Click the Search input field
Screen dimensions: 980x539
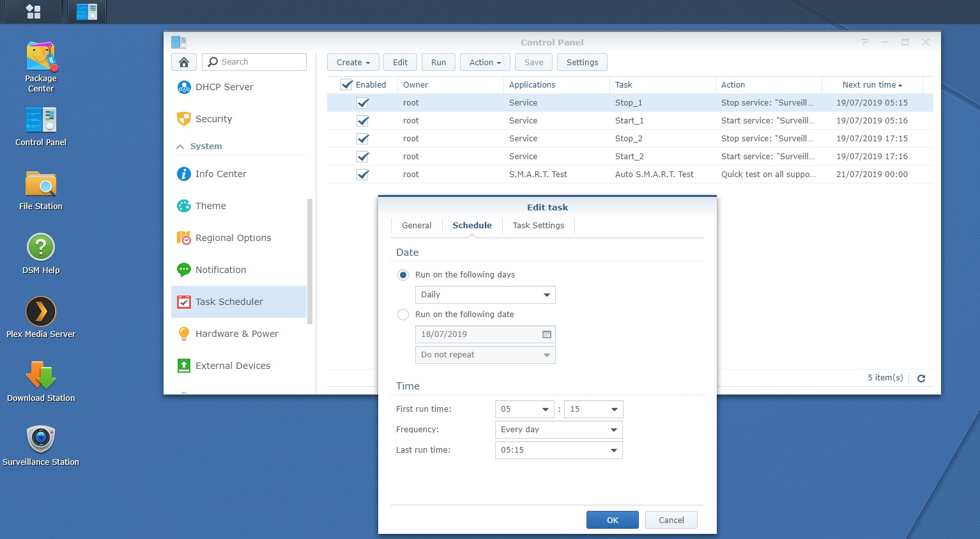[254, 62]
